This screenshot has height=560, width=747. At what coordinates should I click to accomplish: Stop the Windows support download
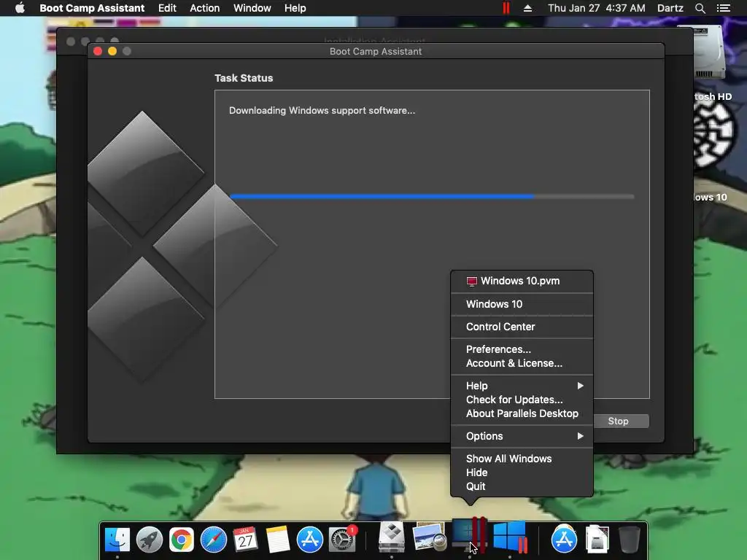pos(620,421)
